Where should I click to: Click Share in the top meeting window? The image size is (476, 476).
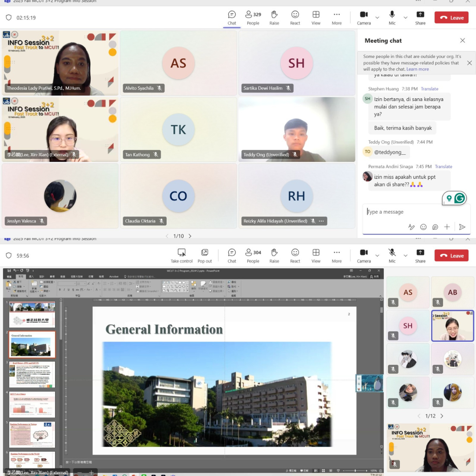[x=420, y=18]
